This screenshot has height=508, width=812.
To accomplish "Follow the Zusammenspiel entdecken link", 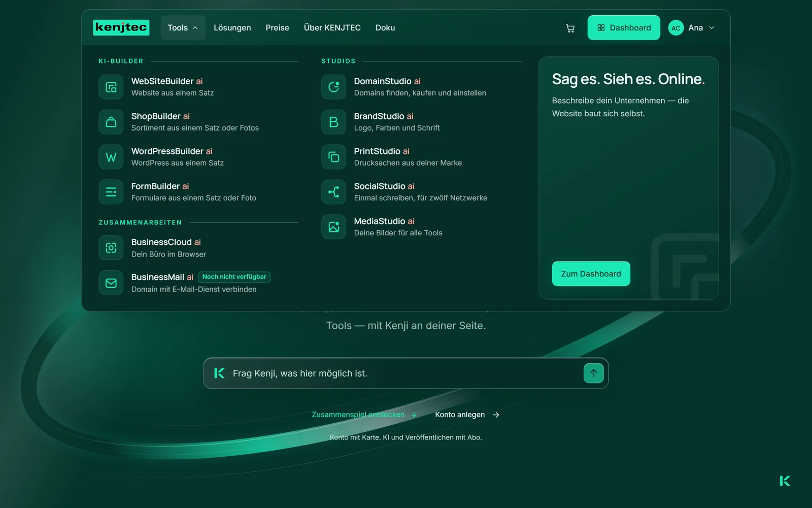I will point(364,415).
